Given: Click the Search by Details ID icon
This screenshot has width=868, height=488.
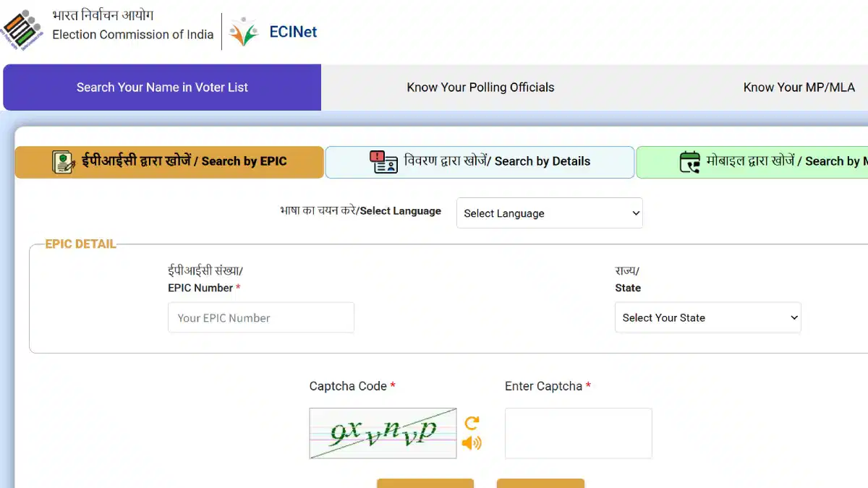Looking at the screenshot, I should pos(383,162).
